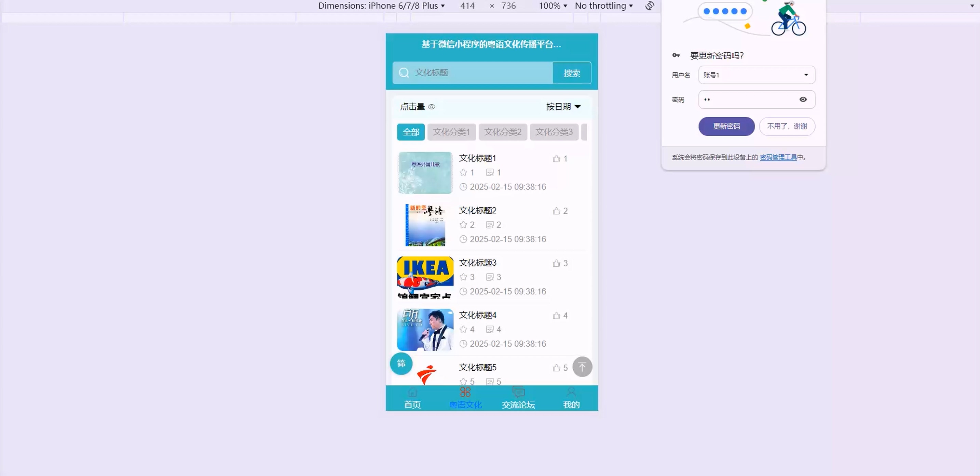Open the IKEA thumbnail of 文化标题3
The height and width of the screenshot is (476, 980).
[425, 277]
